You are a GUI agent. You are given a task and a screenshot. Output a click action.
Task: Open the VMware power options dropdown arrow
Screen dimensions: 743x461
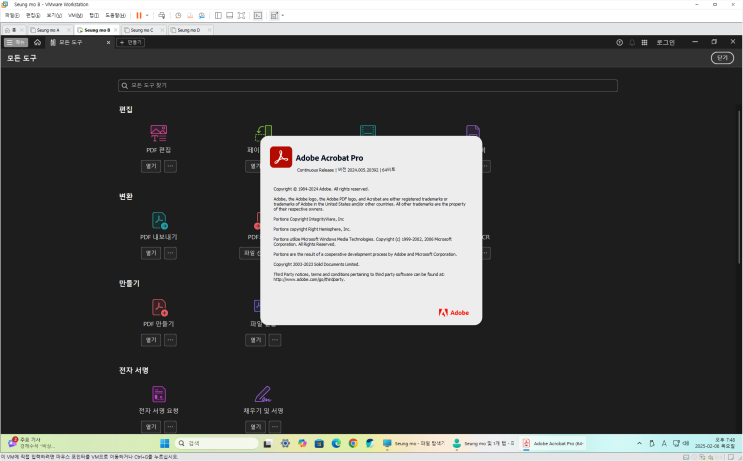[147, 15]
